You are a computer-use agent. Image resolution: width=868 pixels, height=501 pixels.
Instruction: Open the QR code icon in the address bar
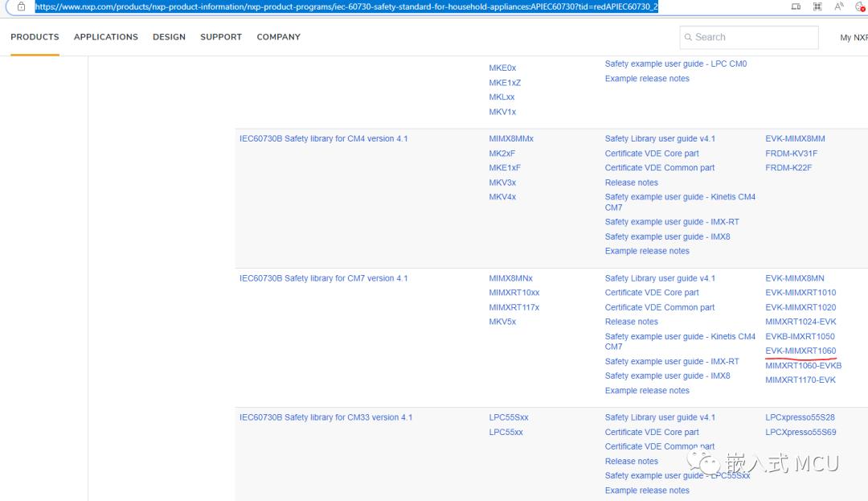point(817,6)
